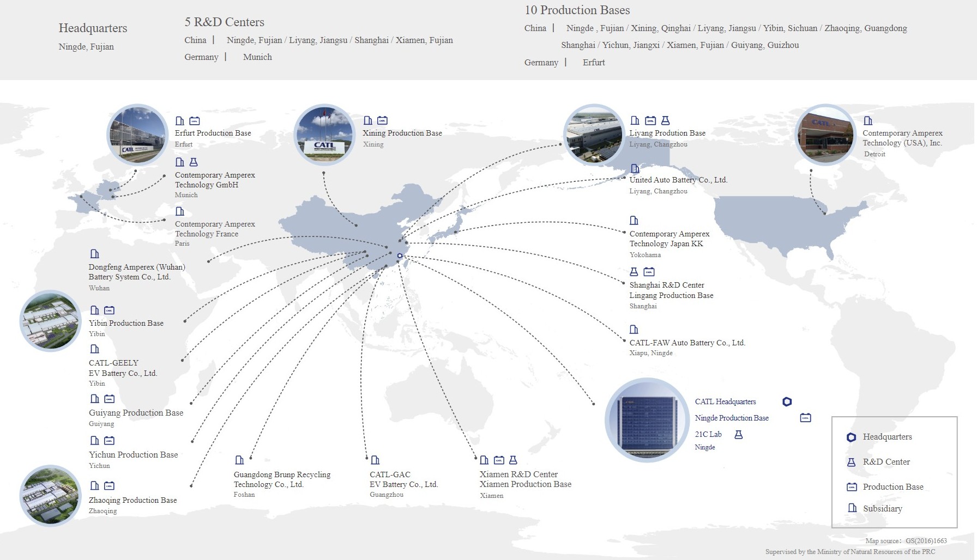Viewport: 977px width, 560px height.
Task: Open the Detroit USA office circular photo
Action: tap(827, 135)
